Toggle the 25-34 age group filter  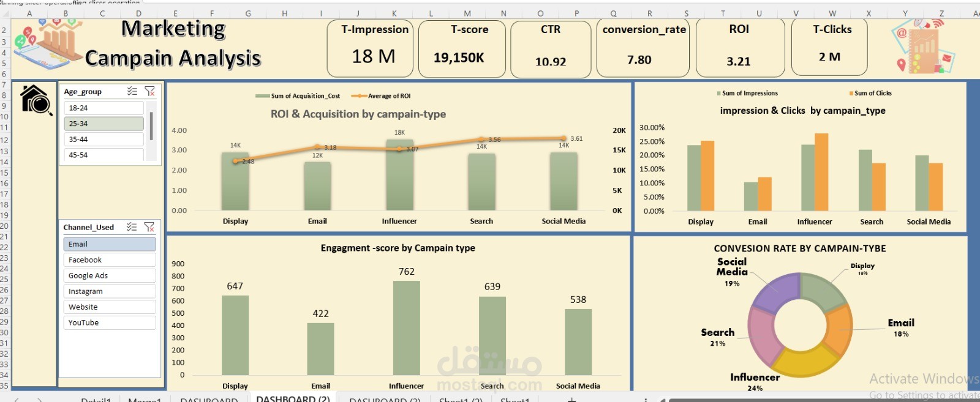click(x=104, y=124)
